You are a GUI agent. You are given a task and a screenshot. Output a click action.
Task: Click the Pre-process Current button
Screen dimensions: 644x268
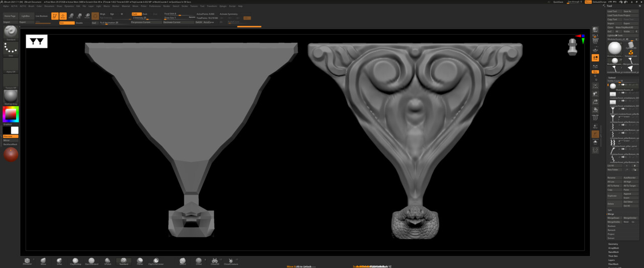[x=146, y=23]
